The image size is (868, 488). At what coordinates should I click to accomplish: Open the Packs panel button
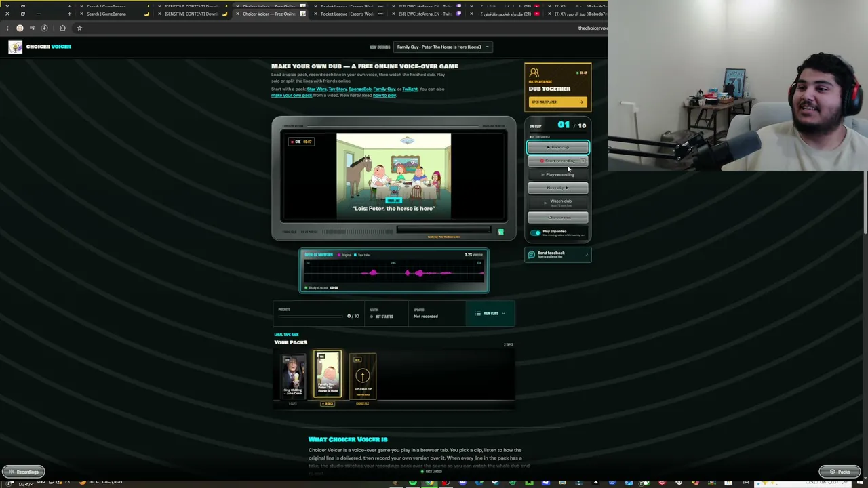point(840,472)
